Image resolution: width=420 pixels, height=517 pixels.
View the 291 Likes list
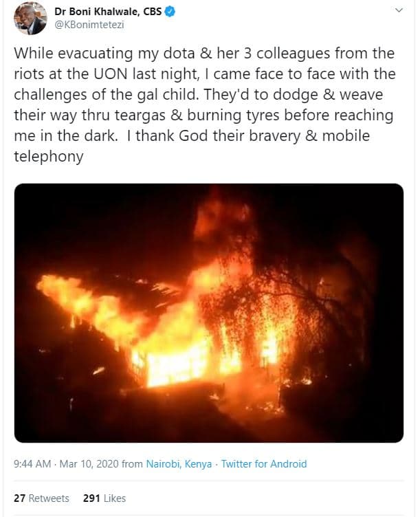[104, 498]
